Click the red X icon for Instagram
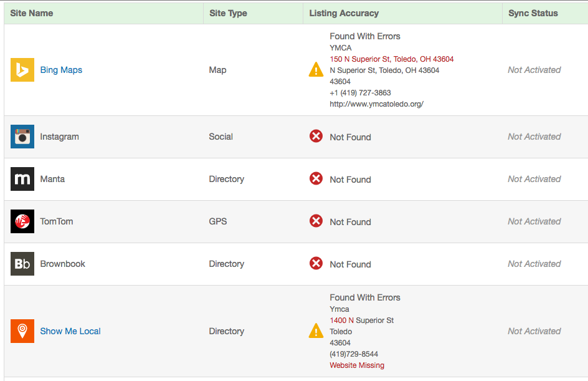The height and width of the screenshot is (381, 588). pyautogui.click(x=316, y=136)
